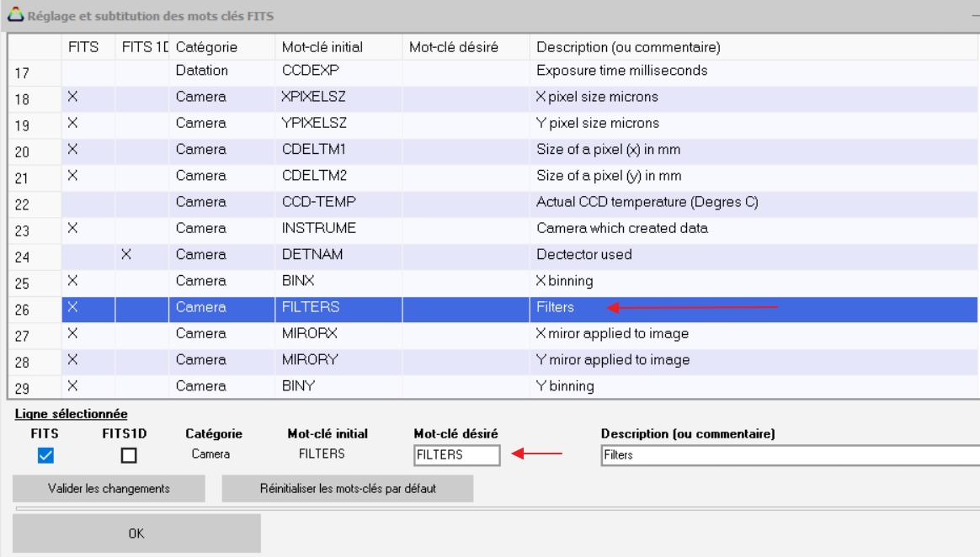Confirm with the OK button
The height and width of the screenshot is (557, 980).
click(136, 533)
